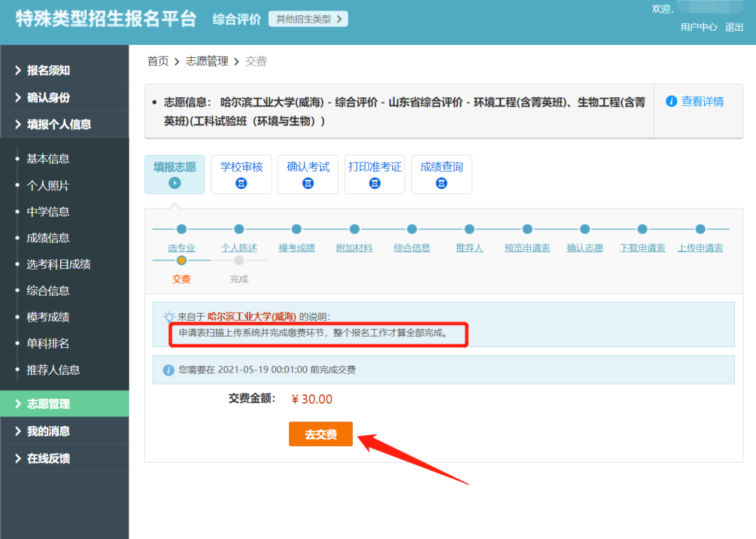Open 个人照片 in the sidebar
Viewport: 756px width, 539px height.
click(48, 185)
